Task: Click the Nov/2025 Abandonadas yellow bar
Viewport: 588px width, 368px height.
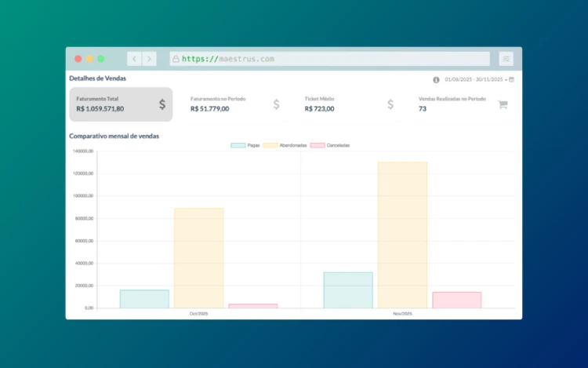Action: pos(402,235)
